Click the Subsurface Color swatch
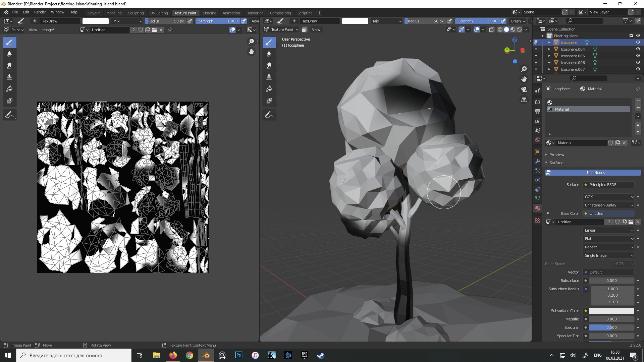The height and width of the screenshot is (362, 644). [x=611, y=311]
